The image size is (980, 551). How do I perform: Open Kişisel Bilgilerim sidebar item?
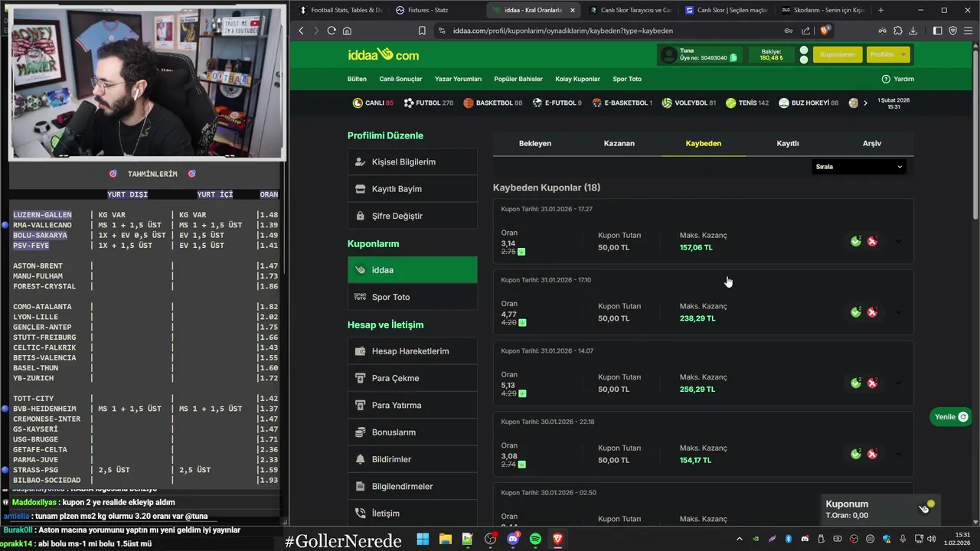(x=413, y=162)
